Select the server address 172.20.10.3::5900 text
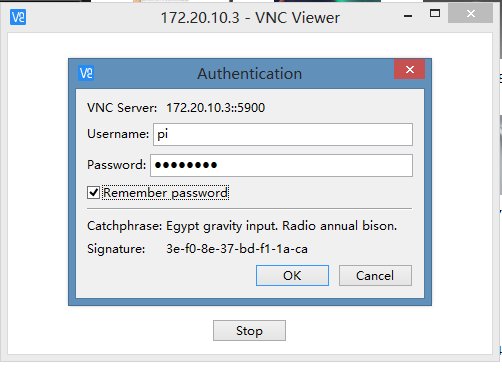This screenshot has width=502, height=369. 216,108
